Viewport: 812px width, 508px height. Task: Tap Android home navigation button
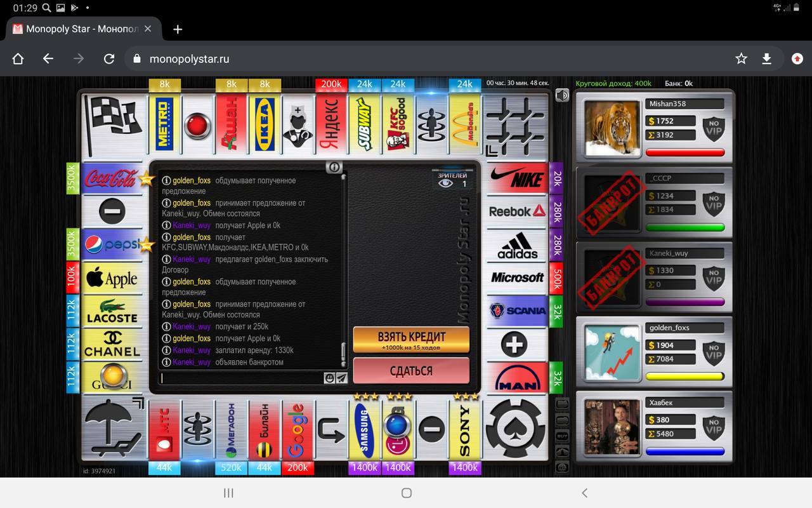click(407, 493)
